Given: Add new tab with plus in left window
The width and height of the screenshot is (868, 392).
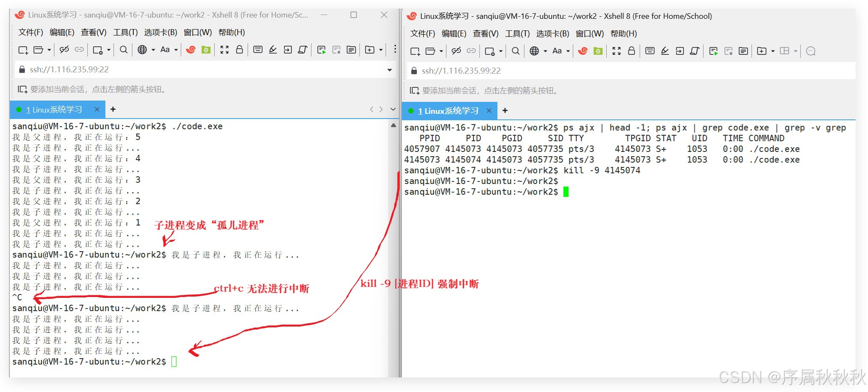Looking at the screenshot, I should (113, 109).
